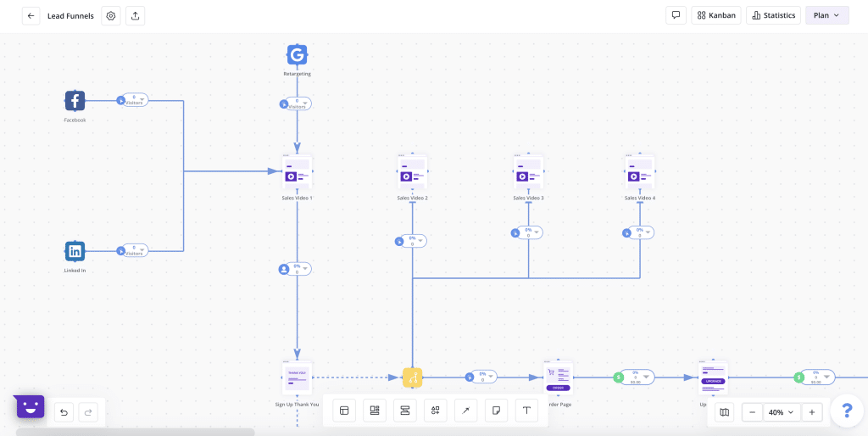This screenshot has height=436, width=868.
Task: Select the Facebook traffic source icon
Action: [x=75, y=101]
